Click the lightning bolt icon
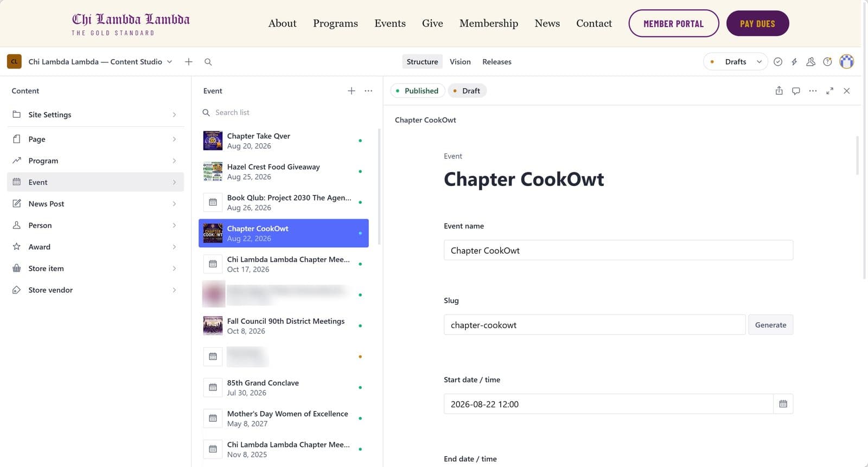The image size is (868, 467). 794,62
